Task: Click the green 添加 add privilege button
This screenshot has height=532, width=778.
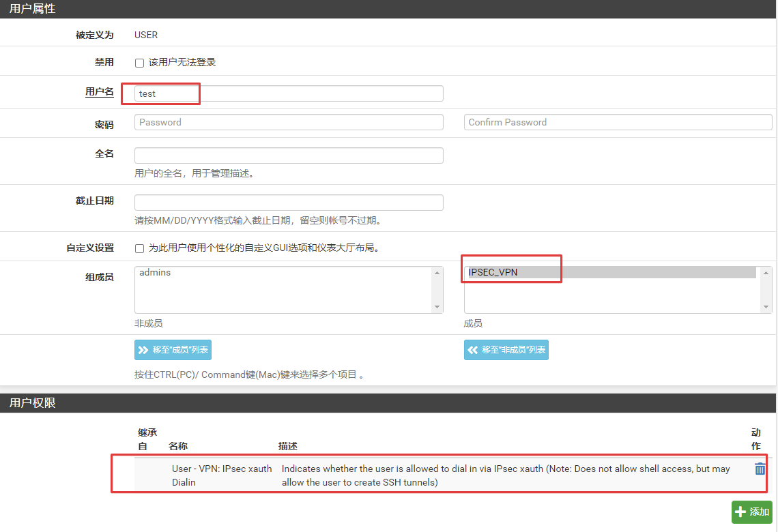Action: click(x=751, y=512)
